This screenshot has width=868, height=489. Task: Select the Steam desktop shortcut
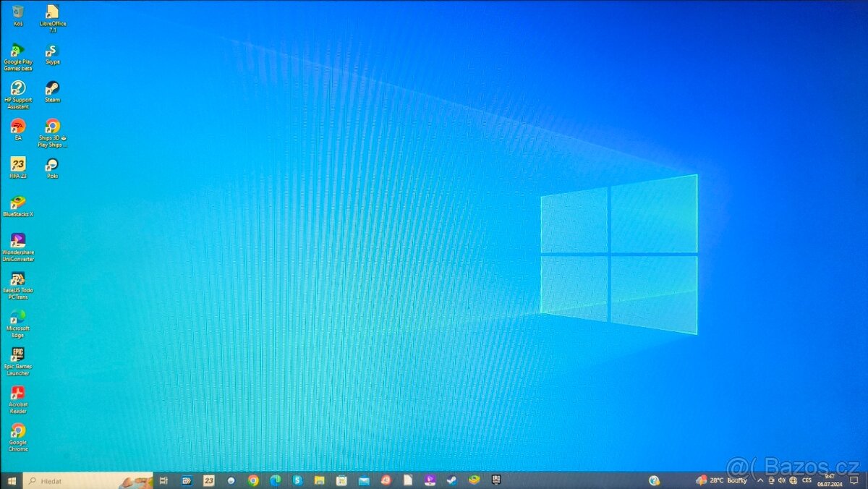click(52, 92)
